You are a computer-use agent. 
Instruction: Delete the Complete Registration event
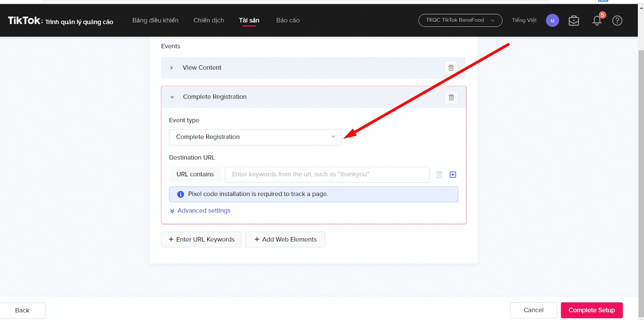(x=451, y=97)
